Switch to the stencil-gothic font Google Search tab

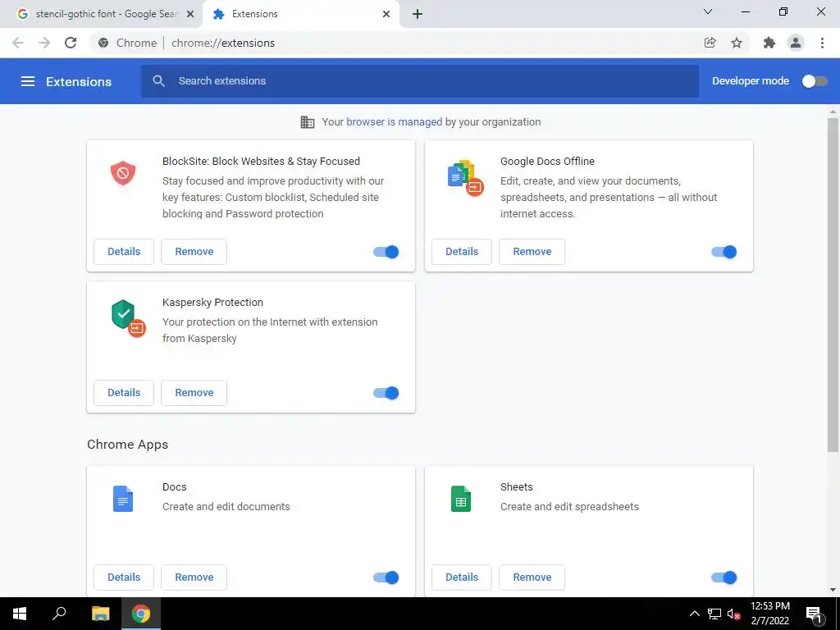coord(101,14)
